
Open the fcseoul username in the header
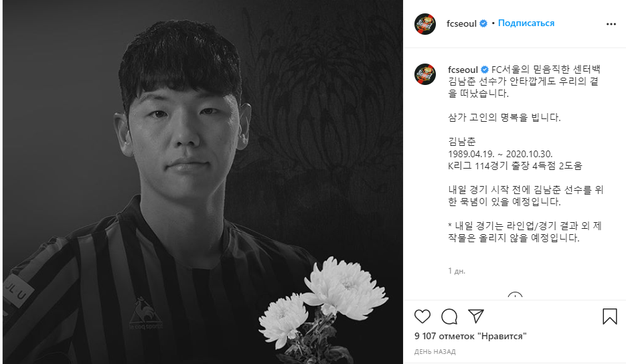click(461, 23)
